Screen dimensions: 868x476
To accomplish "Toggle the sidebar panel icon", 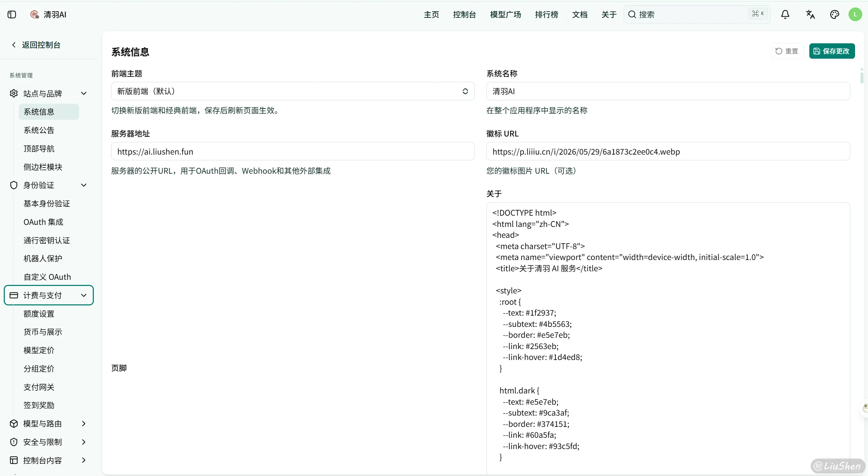I will [x=12, y=14].
